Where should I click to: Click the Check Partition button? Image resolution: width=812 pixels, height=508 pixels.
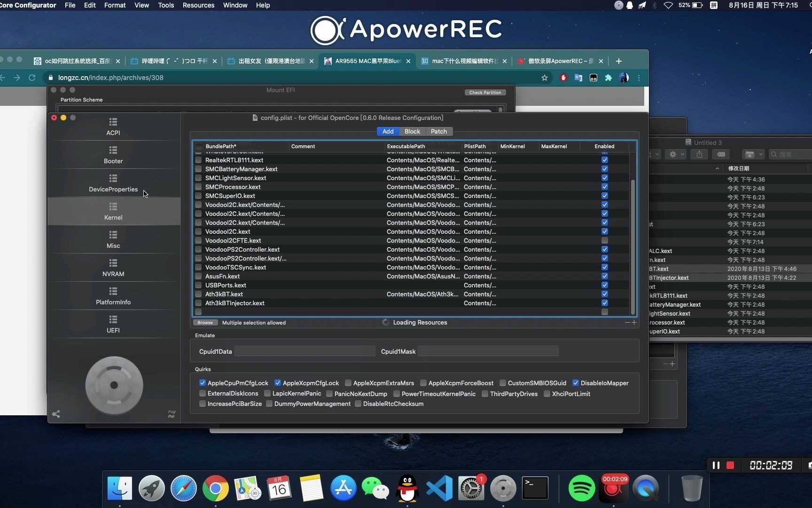pos(485,92)
